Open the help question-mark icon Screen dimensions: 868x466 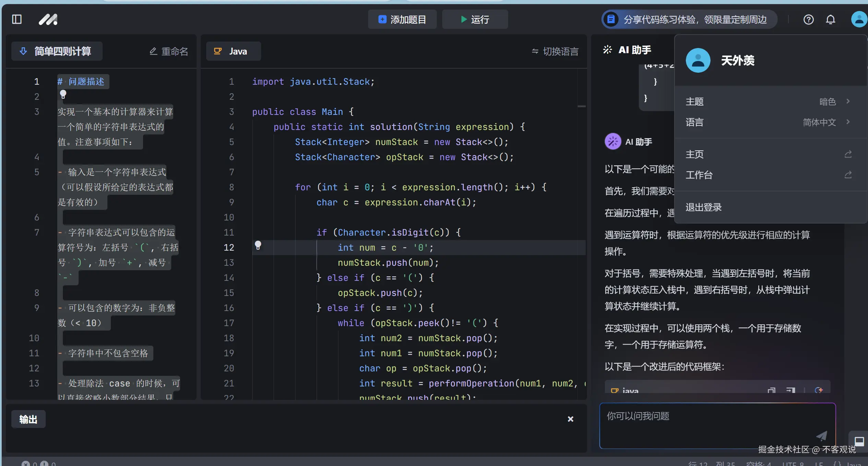pyautogui.click(x=809, y=20)
